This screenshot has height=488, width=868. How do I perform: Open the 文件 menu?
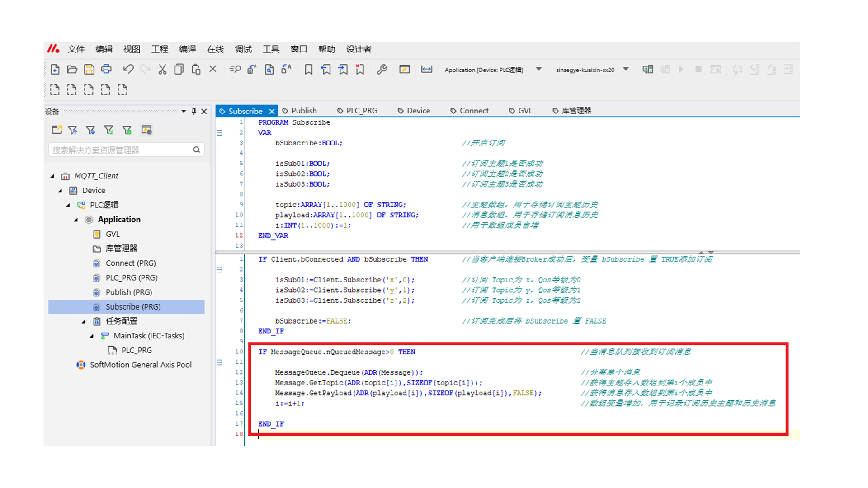pyautogui.click(x=76, y=49)
